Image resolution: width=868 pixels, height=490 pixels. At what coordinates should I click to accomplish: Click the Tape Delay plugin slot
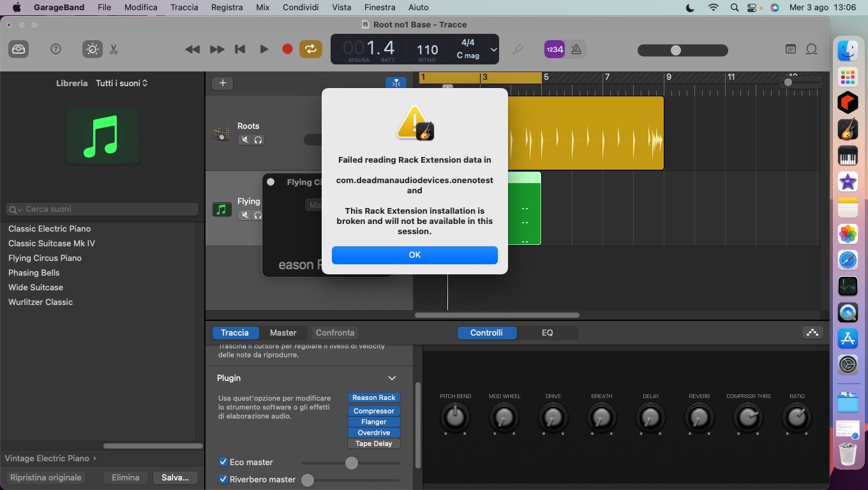pos(374,443)
